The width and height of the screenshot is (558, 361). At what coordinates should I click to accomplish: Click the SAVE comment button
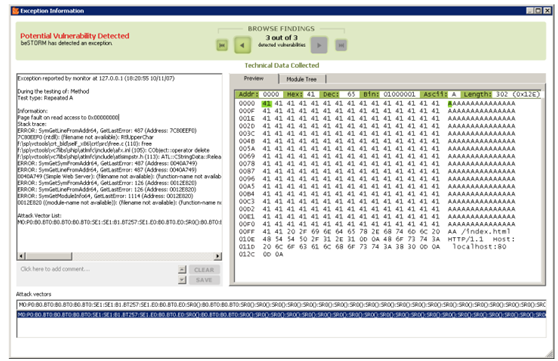(204, 280)
